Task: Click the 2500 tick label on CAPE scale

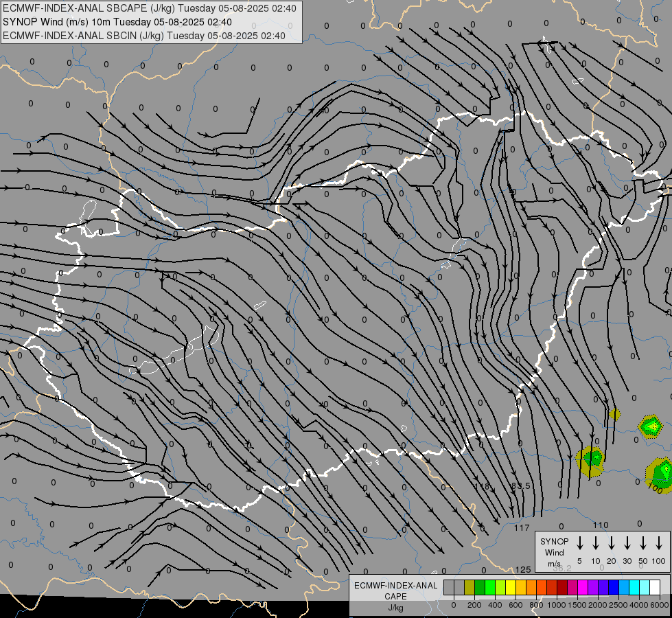Action: point(618,605)
